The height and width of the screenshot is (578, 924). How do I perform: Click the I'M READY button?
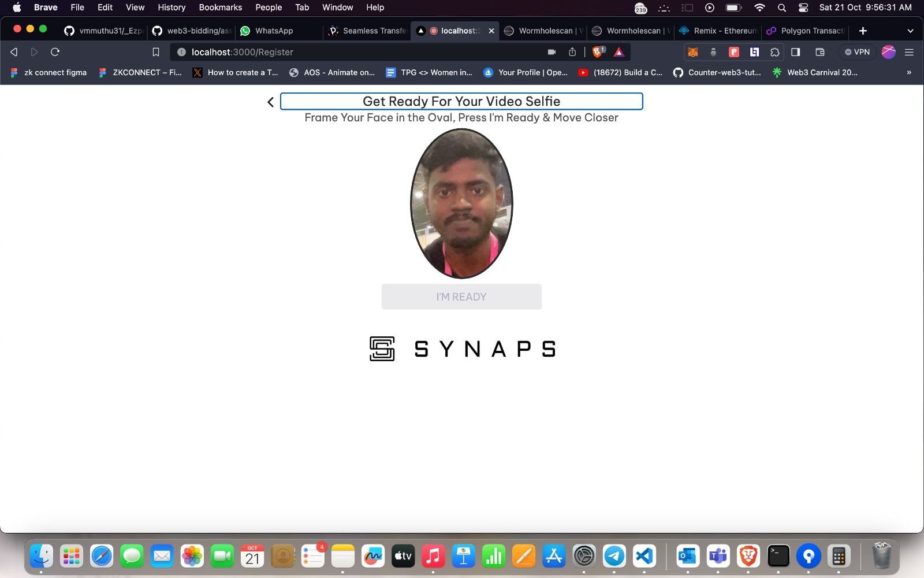[x=461, y=297]
